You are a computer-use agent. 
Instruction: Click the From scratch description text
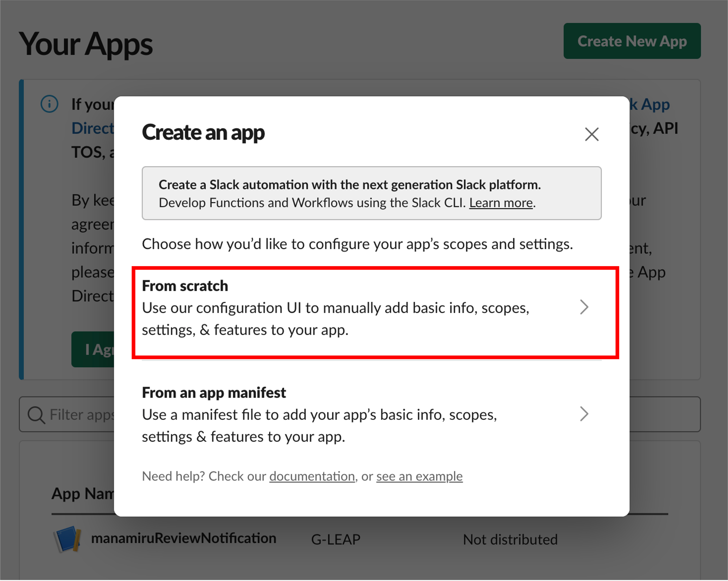tap(335, 319)
